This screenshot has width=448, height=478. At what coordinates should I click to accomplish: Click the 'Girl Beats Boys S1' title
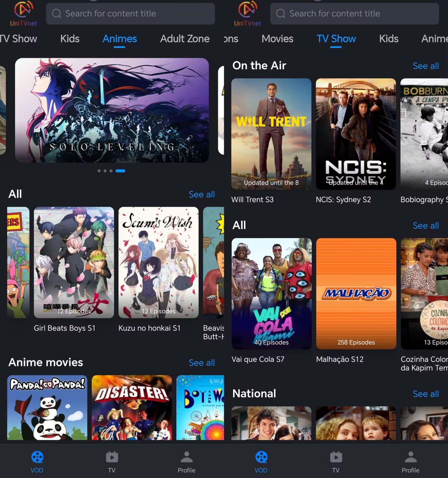(x=64, y=328)
